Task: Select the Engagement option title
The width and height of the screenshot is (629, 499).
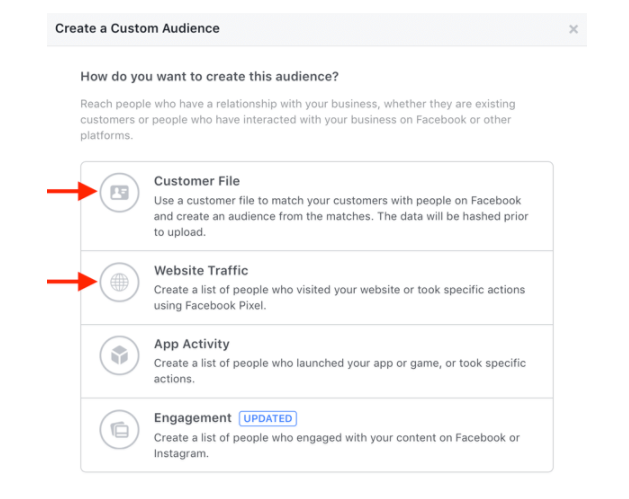Action: [x=192, y=418]
